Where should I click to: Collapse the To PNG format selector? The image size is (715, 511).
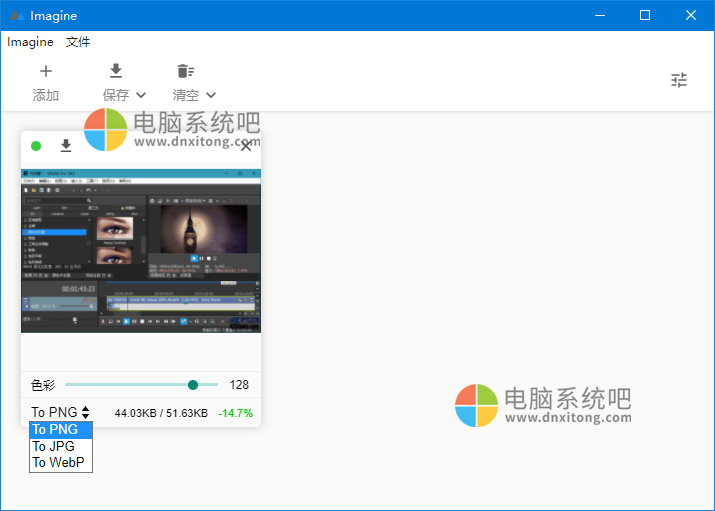click(60, 412)
